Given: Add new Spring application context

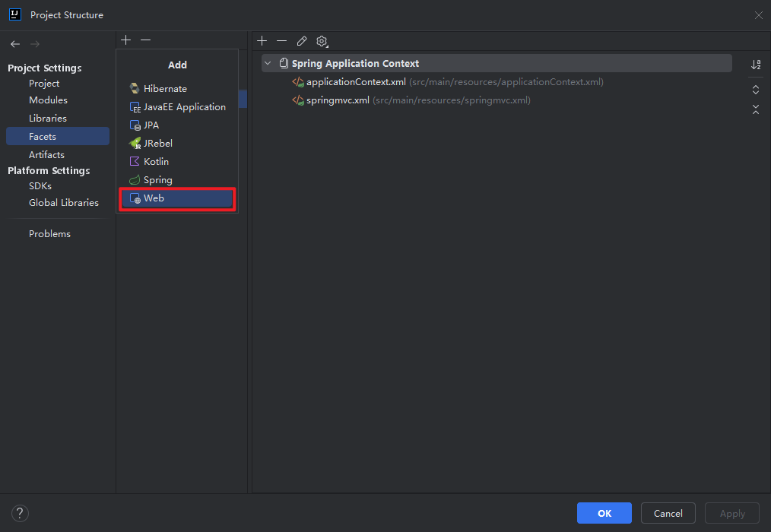Looking at the screenshot, I should click(262, 41).
